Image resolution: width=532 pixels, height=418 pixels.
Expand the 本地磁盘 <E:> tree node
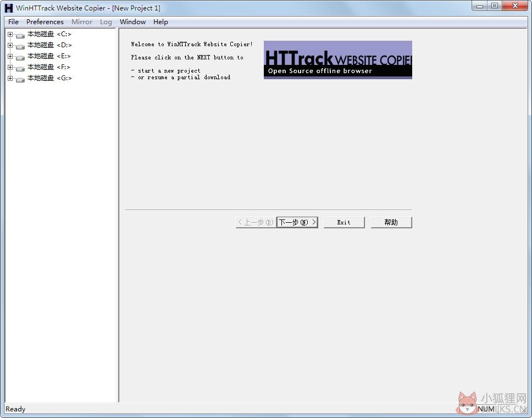10,56
